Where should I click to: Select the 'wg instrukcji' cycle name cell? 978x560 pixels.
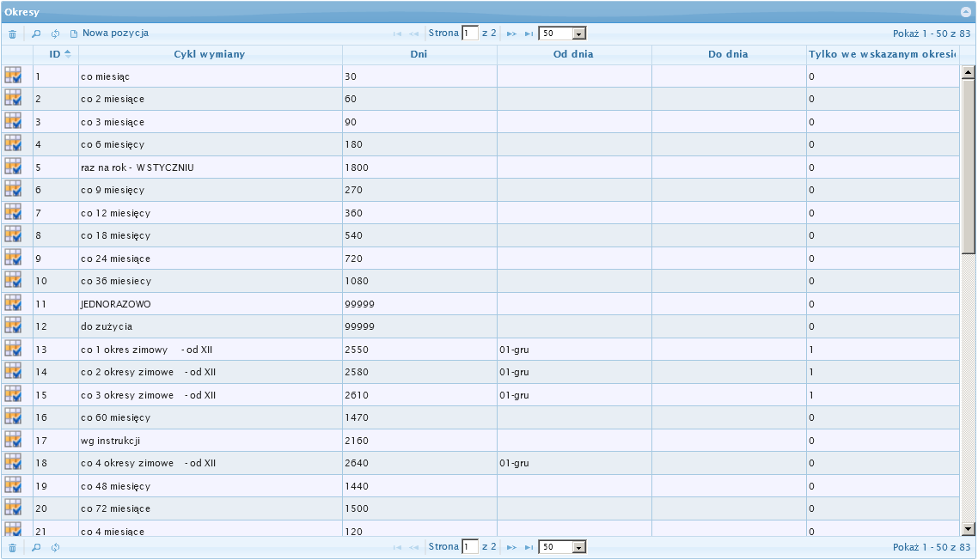[211, 441]
